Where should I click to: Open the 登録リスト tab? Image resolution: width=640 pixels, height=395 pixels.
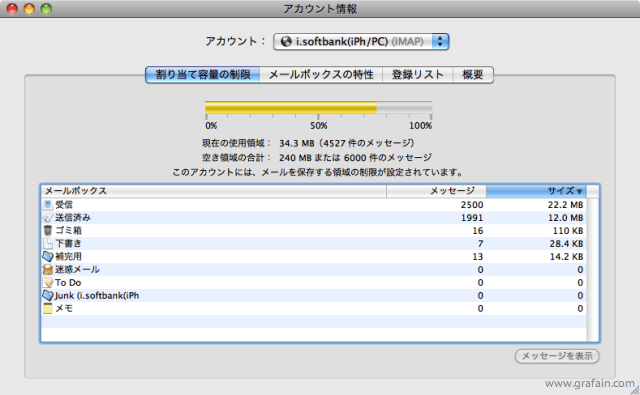point(418,75)
